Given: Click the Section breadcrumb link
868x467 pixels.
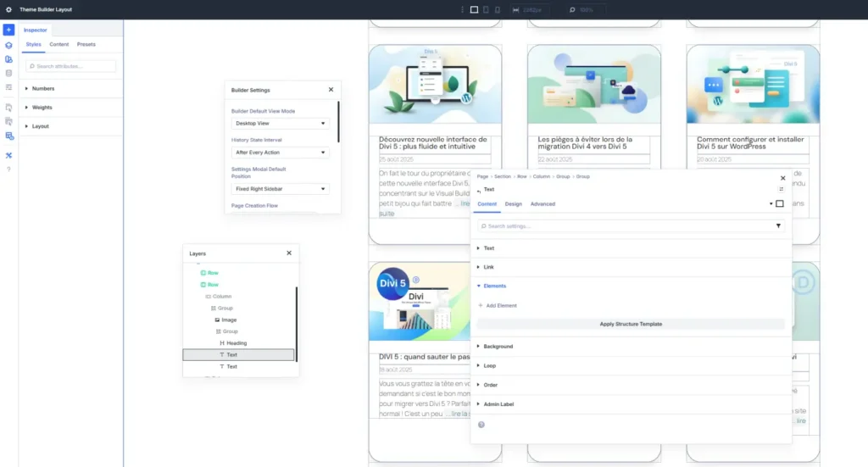Looking at the screenshot, I should tap(502, 176).
